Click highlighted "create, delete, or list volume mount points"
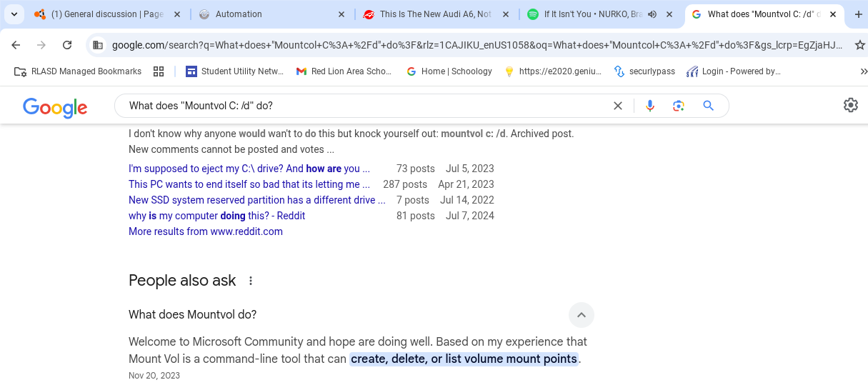 point(464,359)
